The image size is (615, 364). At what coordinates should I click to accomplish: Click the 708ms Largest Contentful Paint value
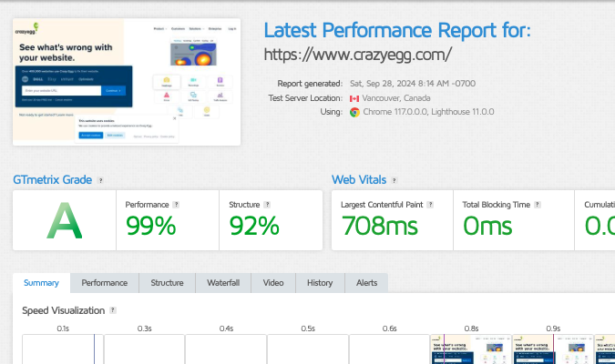(380, 226)
